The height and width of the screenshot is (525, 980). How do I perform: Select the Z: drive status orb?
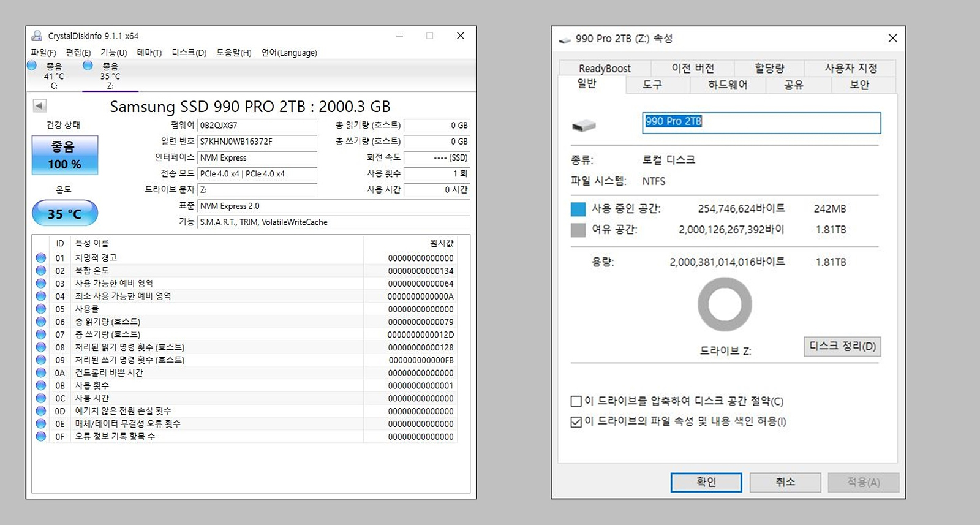pos(88,66)
